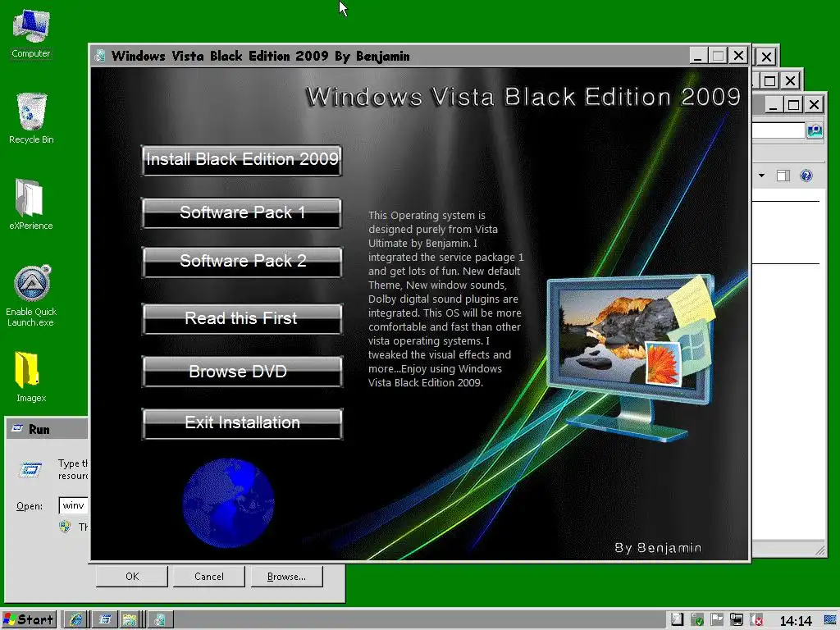Choose Browse DVD option

click(x=242, y=372)
